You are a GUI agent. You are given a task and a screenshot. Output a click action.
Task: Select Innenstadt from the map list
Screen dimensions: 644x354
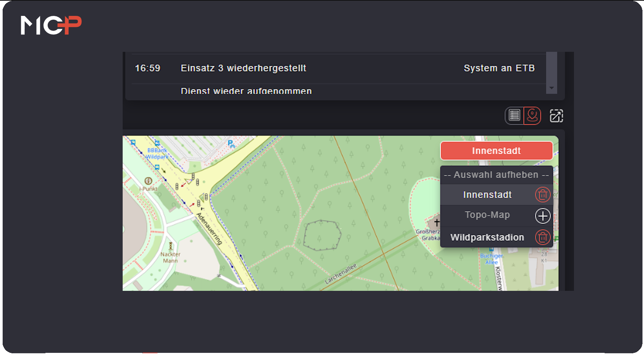coord(487,195)
